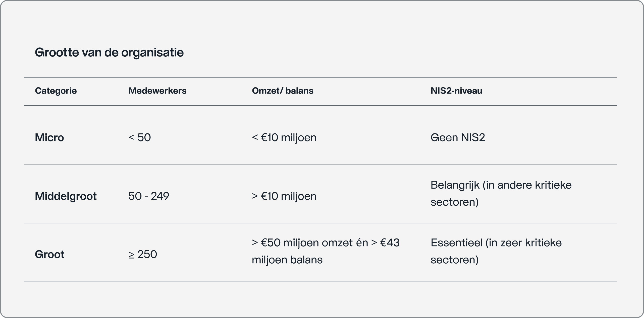Viewport: 644px width, 318px height.
Task: Select the Middelgroot category row label
Action: 66,196
